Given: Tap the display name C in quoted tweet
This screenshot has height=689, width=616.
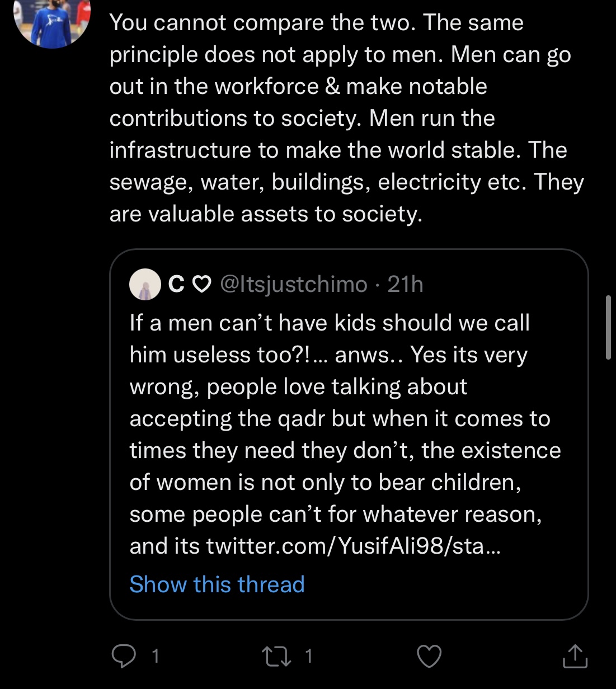Looking at the screenshot, I should point(176,285).
